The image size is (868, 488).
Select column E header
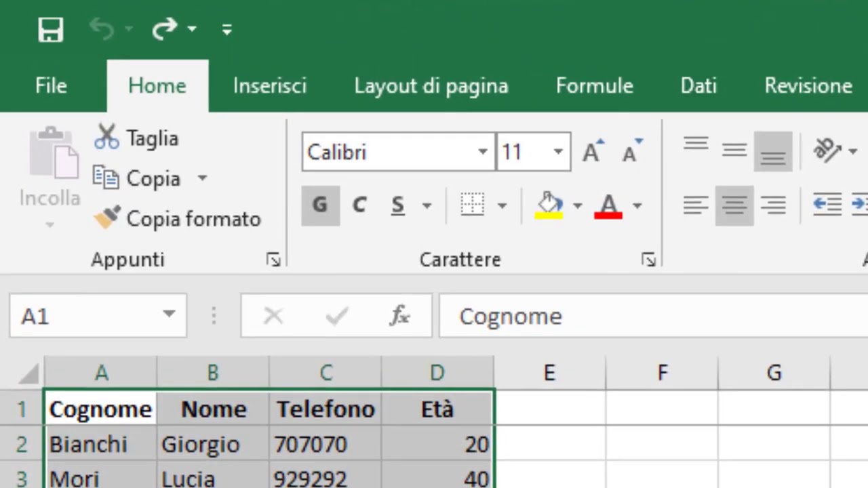click(x=549, y=373)
